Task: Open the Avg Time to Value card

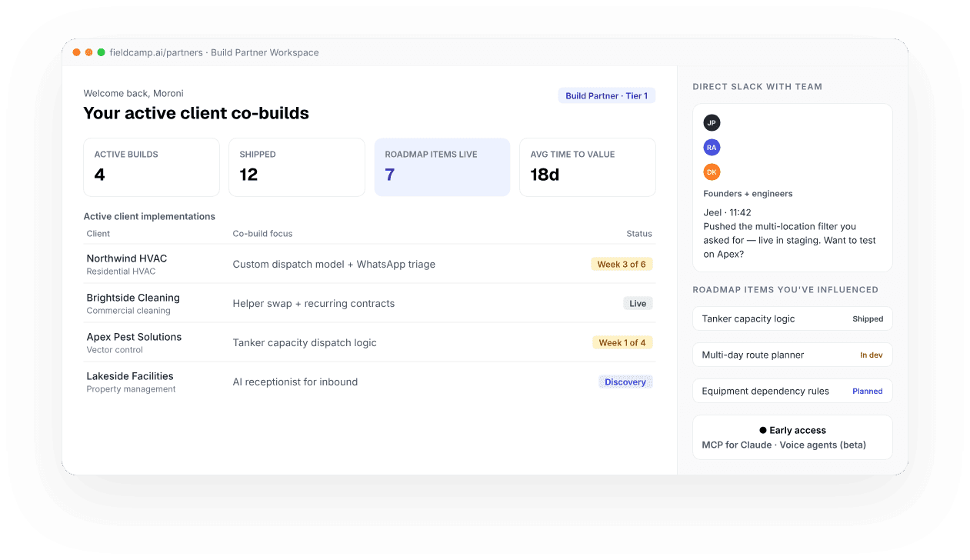Action: pos(587,167)
